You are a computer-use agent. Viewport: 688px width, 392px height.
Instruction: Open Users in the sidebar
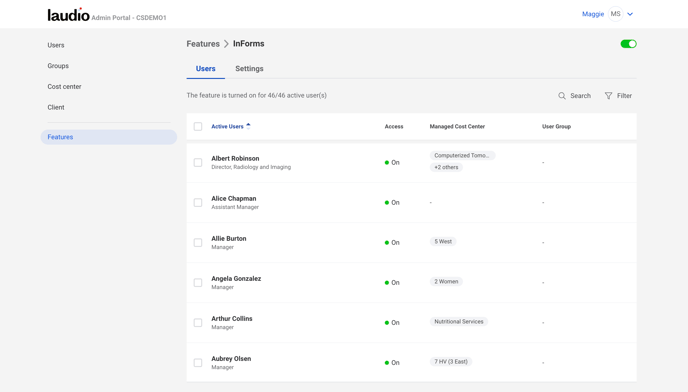coord(56,45)
